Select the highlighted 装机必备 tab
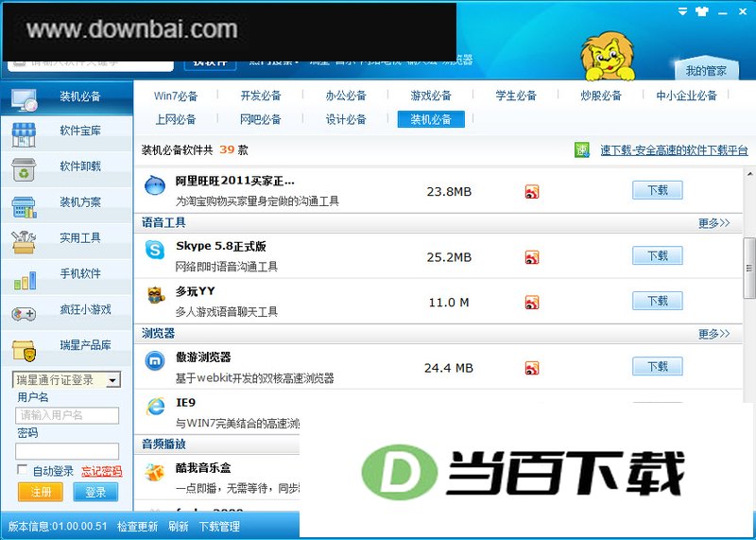 pos(431,119)
